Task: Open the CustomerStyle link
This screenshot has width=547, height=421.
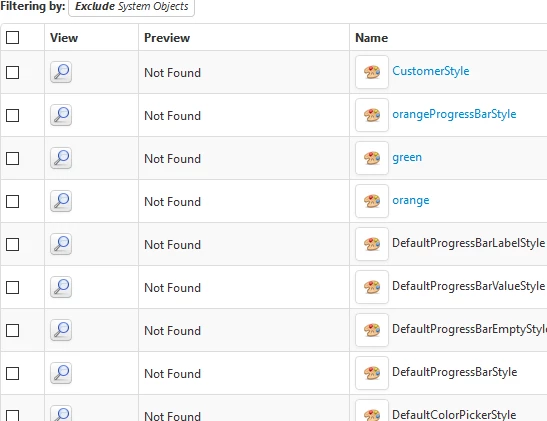Action: click(430, 71)
